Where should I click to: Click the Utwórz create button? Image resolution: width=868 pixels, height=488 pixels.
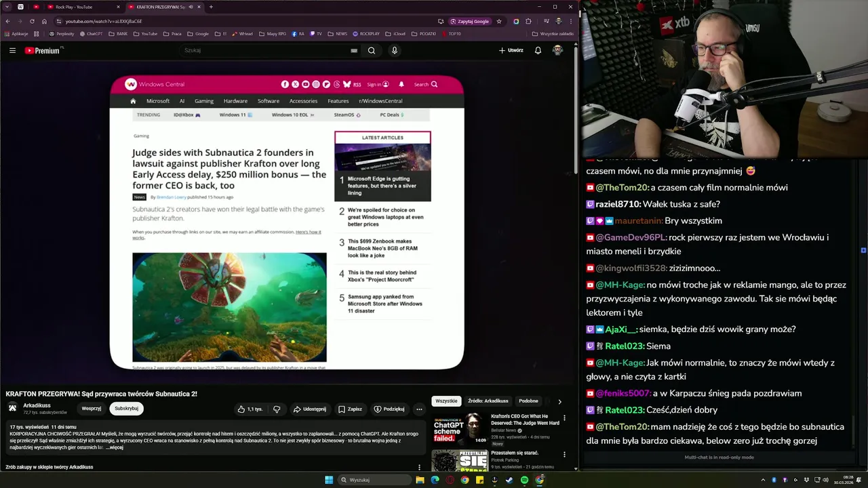(x=511, y=50)
